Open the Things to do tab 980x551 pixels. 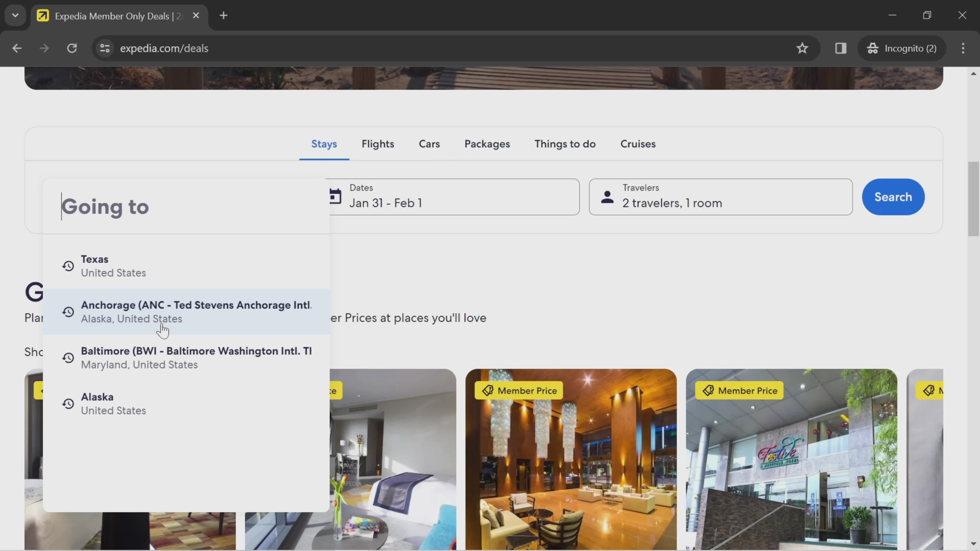click(565, 144)
